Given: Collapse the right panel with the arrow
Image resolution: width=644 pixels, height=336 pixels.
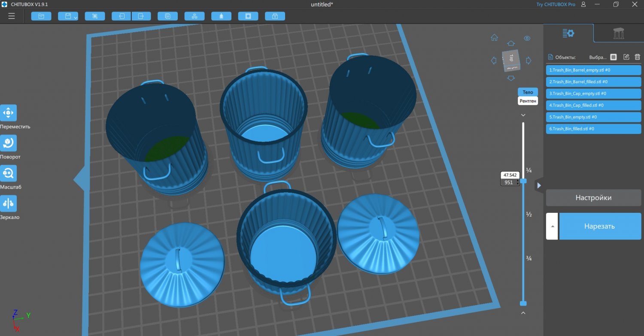Looking at the screenshot, I should 539,185.
